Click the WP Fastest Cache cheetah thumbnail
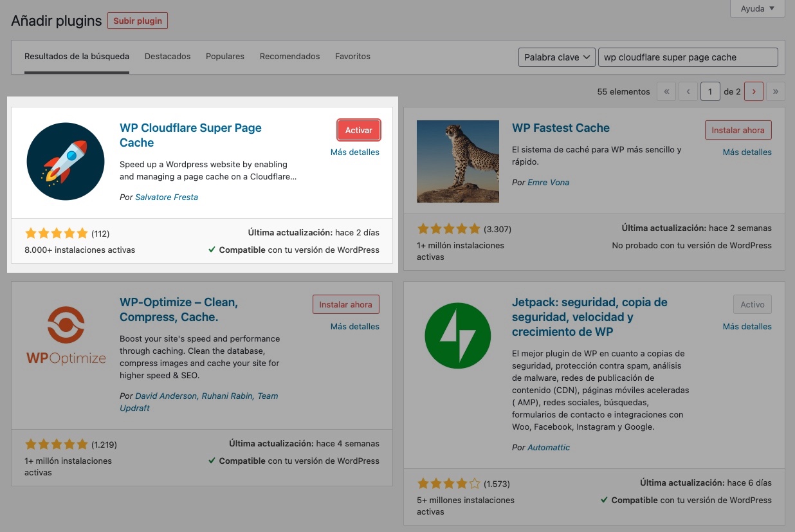This screenshot has height=532, width=795. coord(457,161)
